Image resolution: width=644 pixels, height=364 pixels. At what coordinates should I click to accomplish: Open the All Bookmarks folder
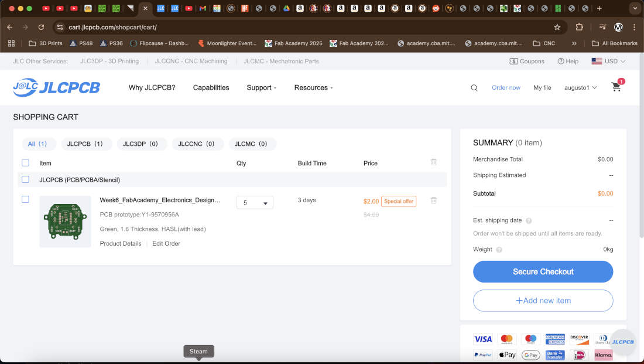pos(614,43)
